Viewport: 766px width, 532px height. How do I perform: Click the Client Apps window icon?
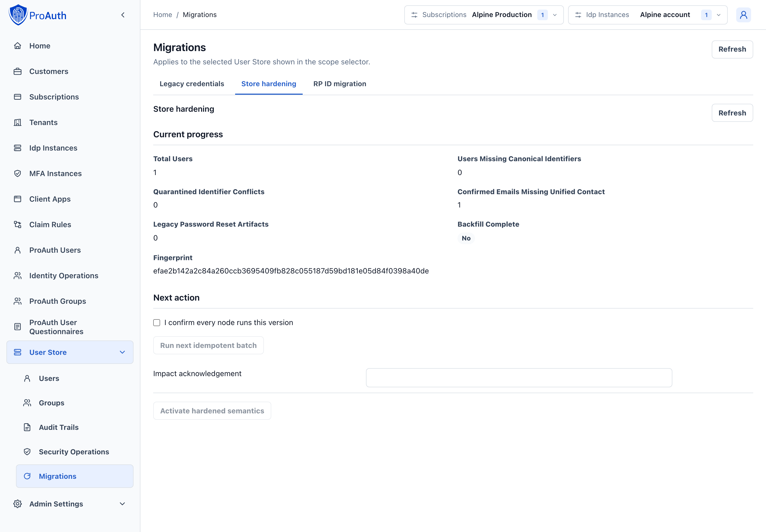click(18, 199)
